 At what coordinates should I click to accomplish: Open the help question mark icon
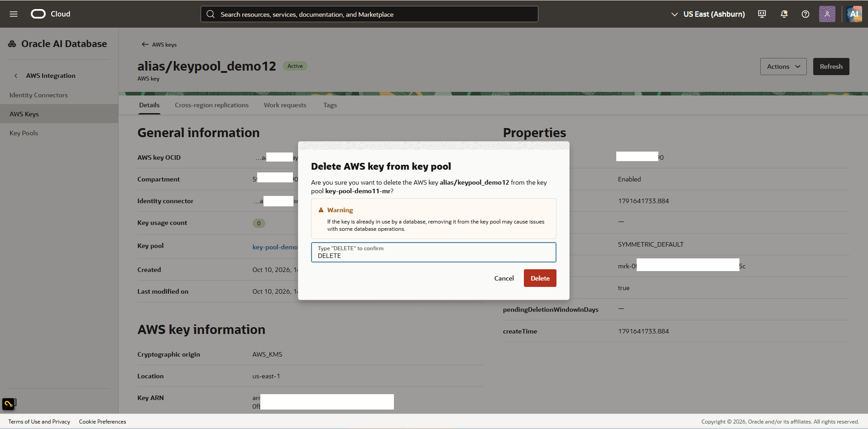[806, 14]
